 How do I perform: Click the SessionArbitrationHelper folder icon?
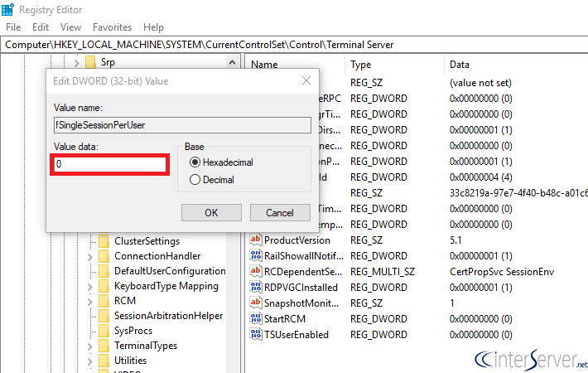(104, 316)
